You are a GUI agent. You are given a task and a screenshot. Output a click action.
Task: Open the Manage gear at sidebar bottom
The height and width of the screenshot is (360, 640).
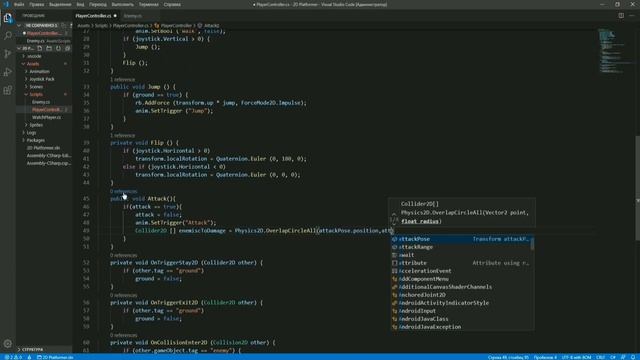pyautogui.click(x=8, y=344)
